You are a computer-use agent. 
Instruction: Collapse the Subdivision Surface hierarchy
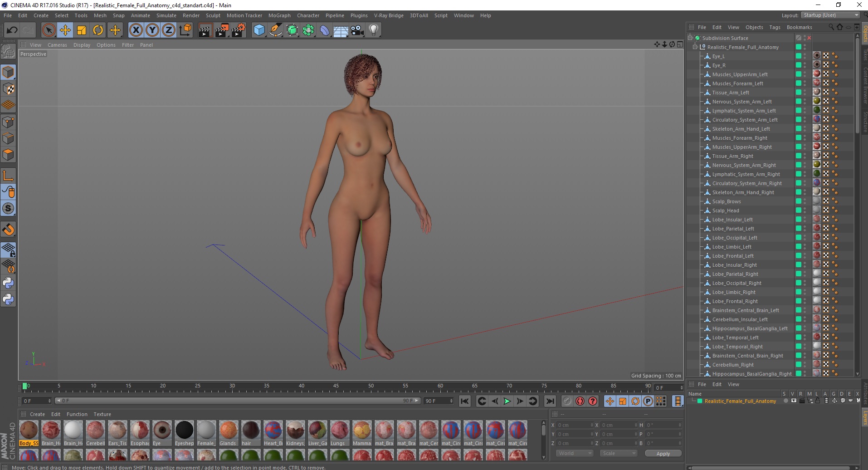pos(690,38)
